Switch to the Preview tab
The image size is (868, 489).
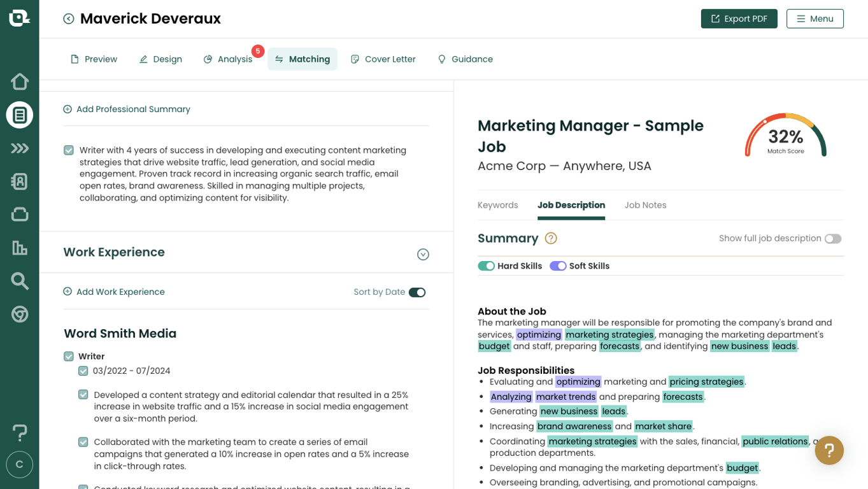[94, 59]
